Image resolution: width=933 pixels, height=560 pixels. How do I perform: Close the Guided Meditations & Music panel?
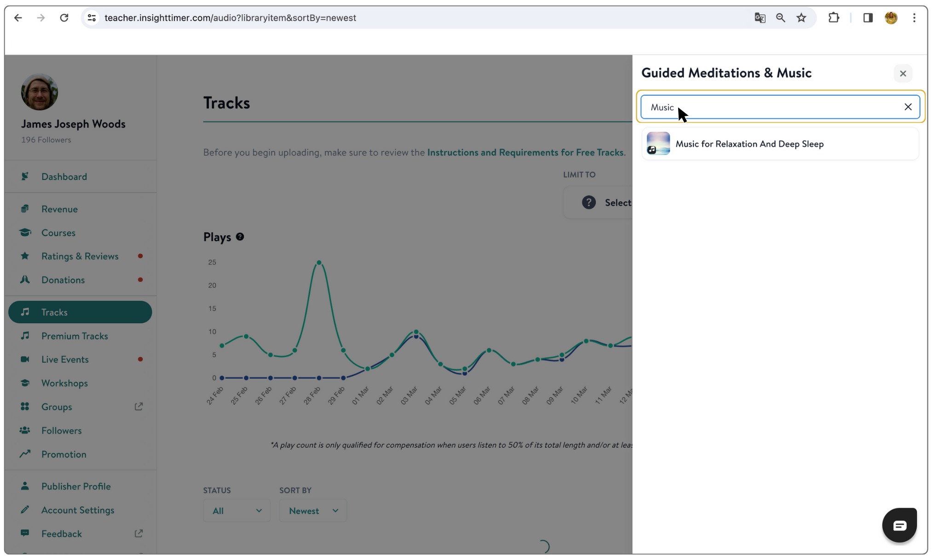[903, 74]
